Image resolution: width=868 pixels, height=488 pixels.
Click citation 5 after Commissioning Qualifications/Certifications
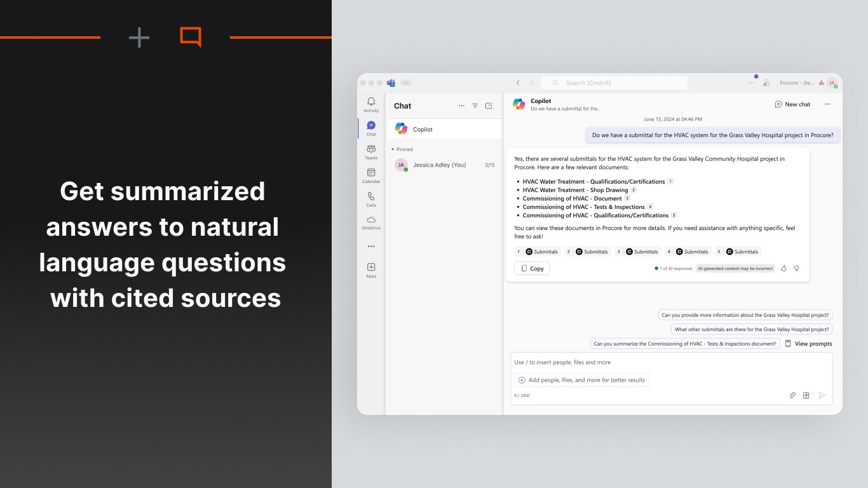pyautogui.click(x=674, y=215)
